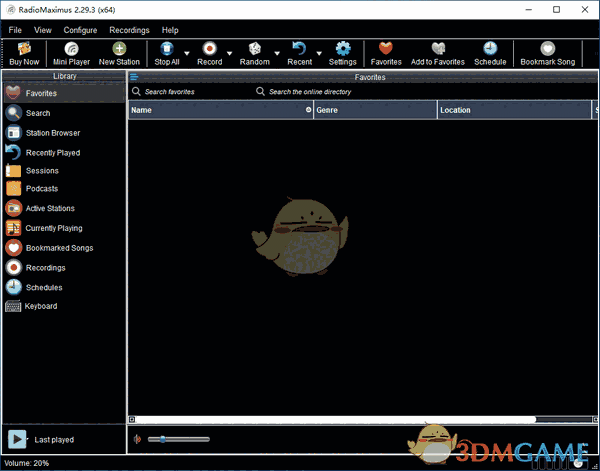Screen dimensions: 600x471
Task: Open the Schedule toolbar item
Action: [x=490, y=54]
